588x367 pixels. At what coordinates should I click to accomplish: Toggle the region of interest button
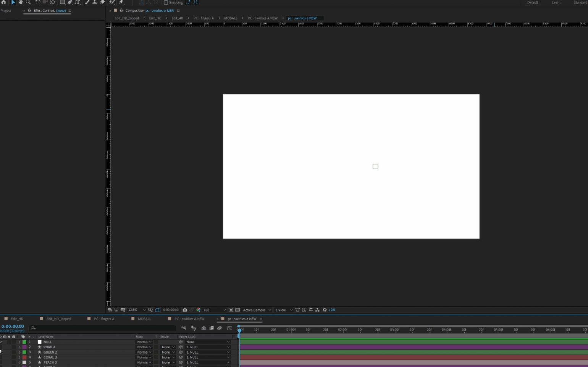(231, 310)
